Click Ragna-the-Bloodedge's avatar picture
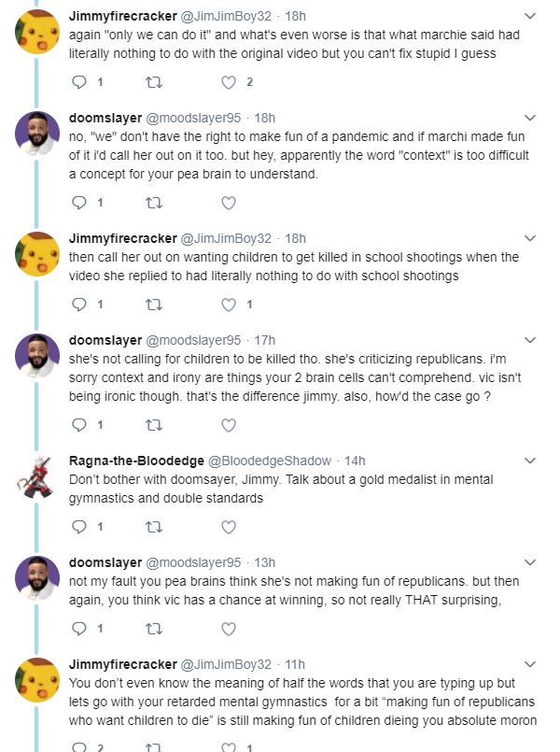 pos(37,477)
